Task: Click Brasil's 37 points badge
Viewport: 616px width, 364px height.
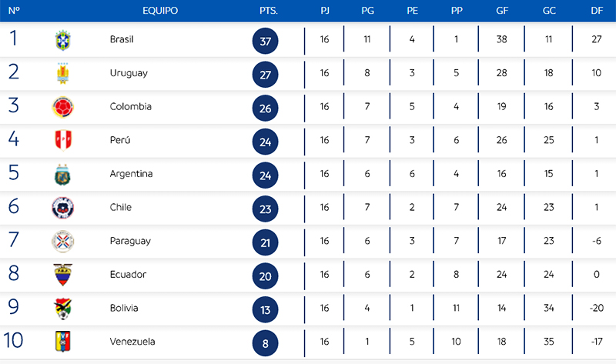Action: click(266, 41)
